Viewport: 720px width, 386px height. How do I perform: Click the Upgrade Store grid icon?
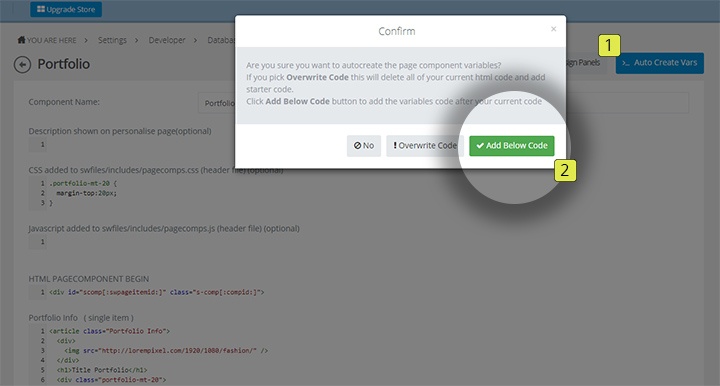coord(41,9)
